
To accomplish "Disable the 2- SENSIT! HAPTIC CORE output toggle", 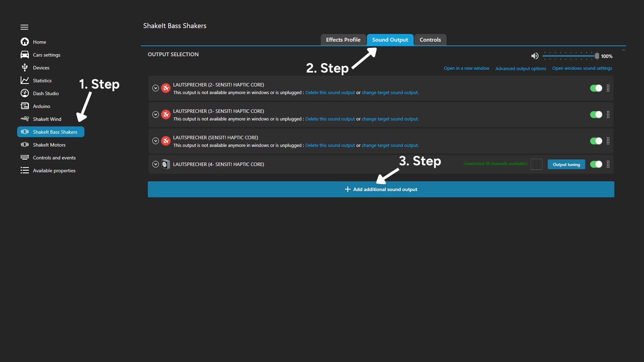I will (x=596, y=88).
